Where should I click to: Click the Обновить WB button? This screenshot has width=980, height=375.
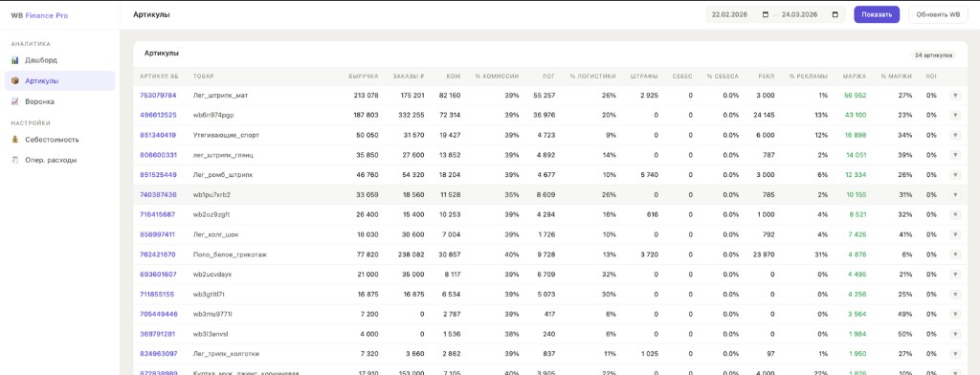click(x=938, y=15)
